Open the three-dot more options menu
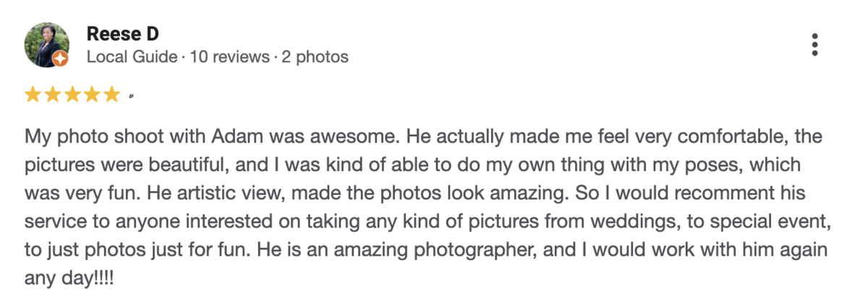Image resolution: width=868 pixels, height=305 pixels. click(x=814, y=45)
